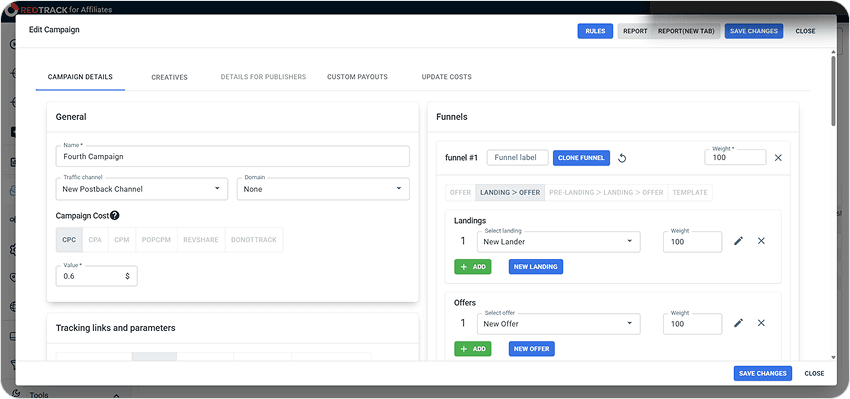
Task: Select the CPC cost model
Action: pos(69,240)
